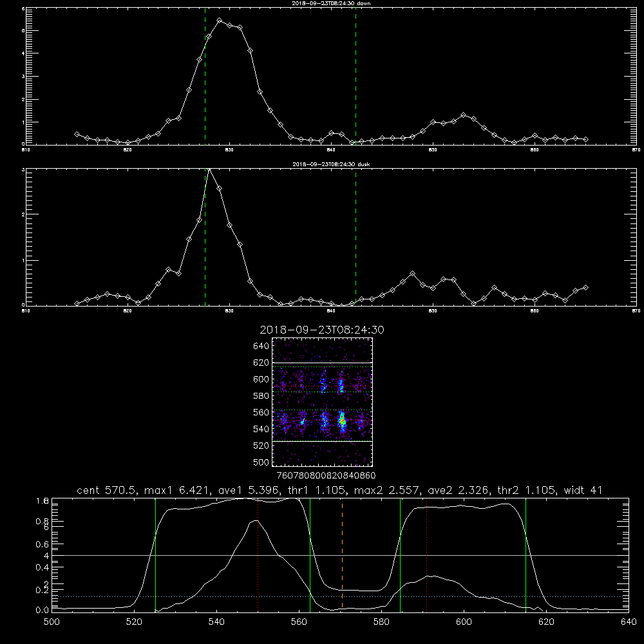644x644 pixels.
Task: Click the "580" label on spectral image y-axis
Action: click(261, 396)
